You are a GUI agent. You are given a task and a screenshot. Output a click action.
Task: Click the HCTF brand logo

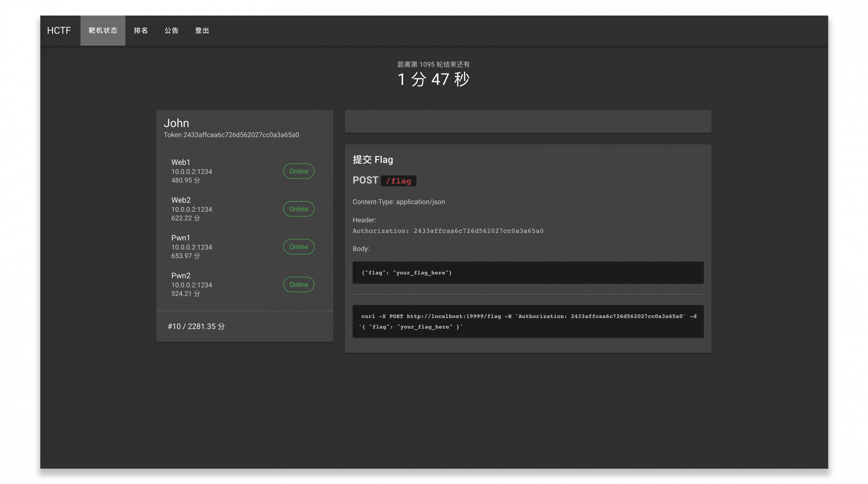tap(59, 30)
